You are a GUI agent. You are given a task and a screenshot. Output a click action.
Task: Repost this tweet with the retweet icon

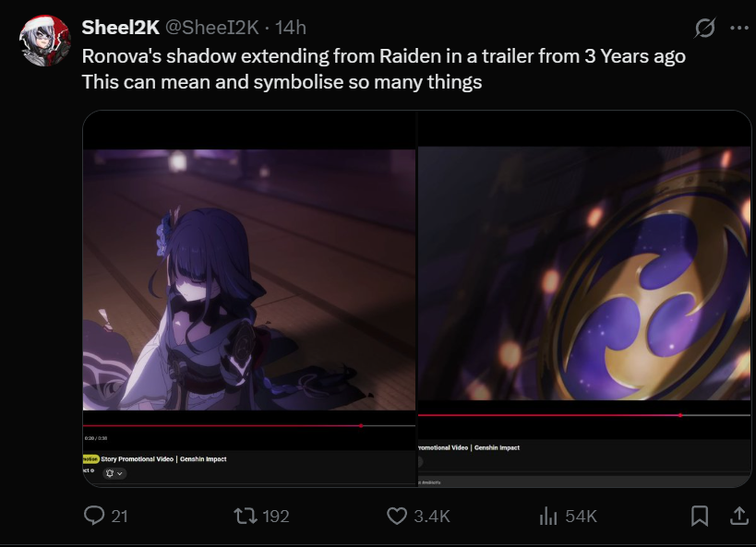[245, 517]
